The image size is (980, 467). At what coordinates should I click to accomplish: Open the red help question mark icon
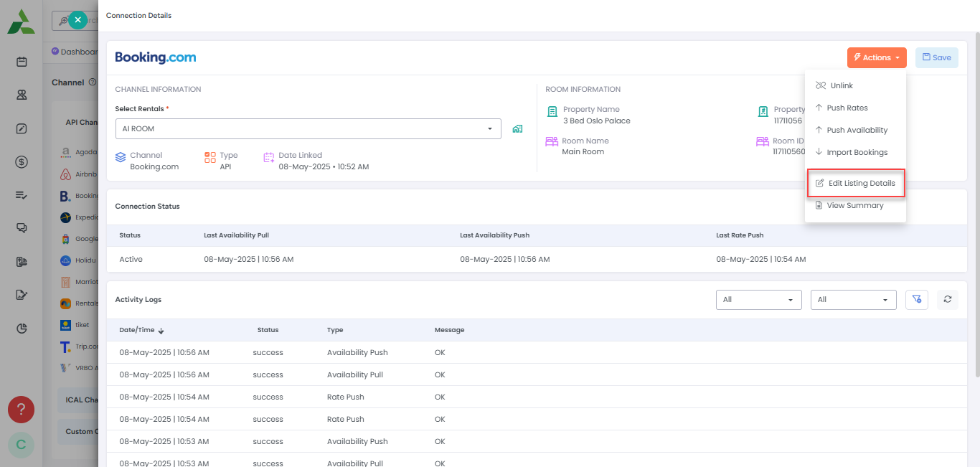[21, 410]
